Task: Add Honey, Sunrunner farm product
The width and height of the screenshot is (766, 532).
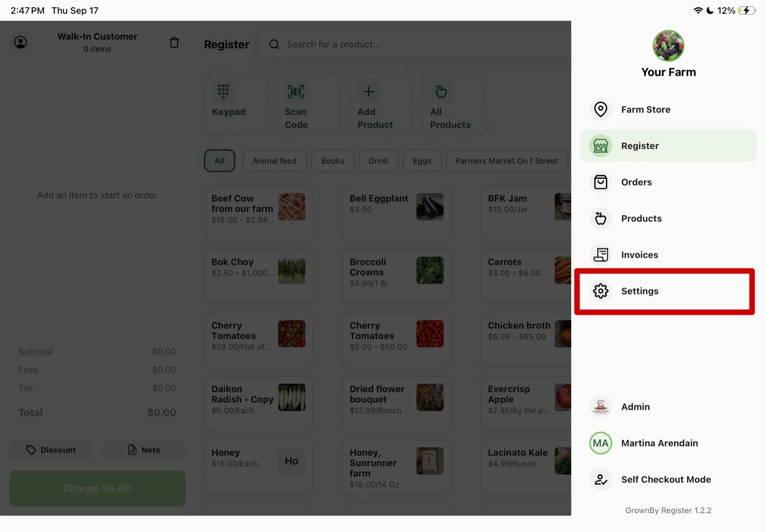Action: (x=396, y=467)
